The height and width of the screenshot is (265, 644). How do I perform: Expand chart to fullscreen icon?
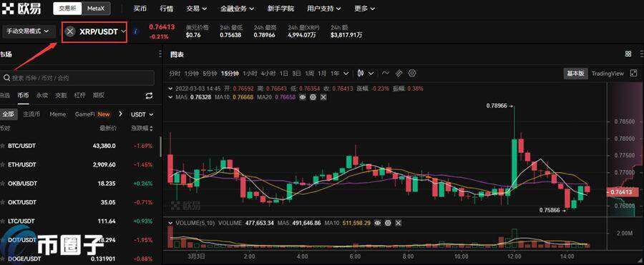(634, 74)
